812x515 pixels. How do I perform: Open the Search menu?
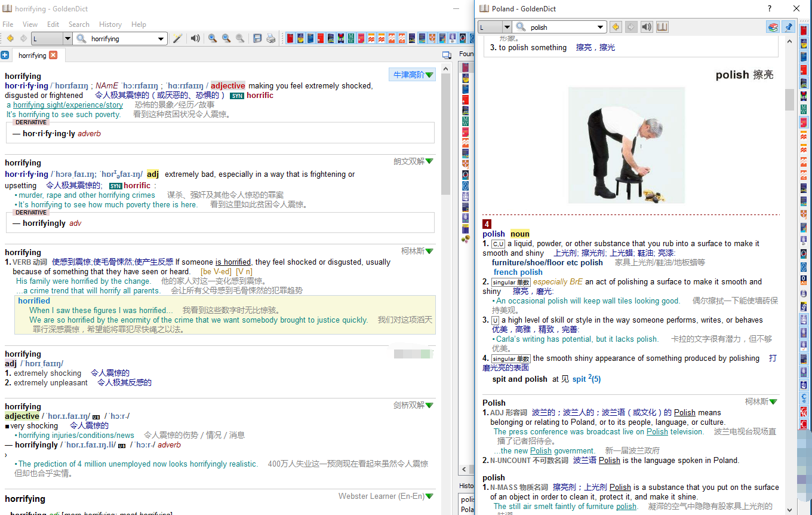click(79, 24)
